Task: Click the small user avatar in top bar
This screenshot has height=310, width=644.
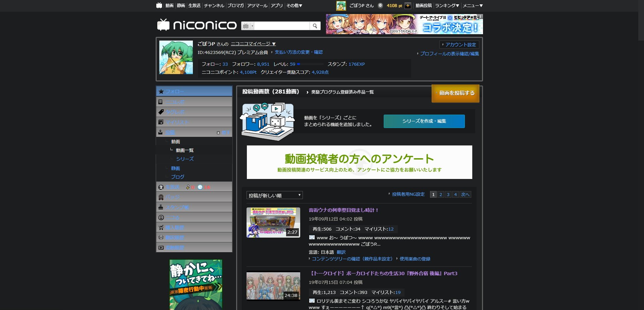Action: tap(341, 6)
